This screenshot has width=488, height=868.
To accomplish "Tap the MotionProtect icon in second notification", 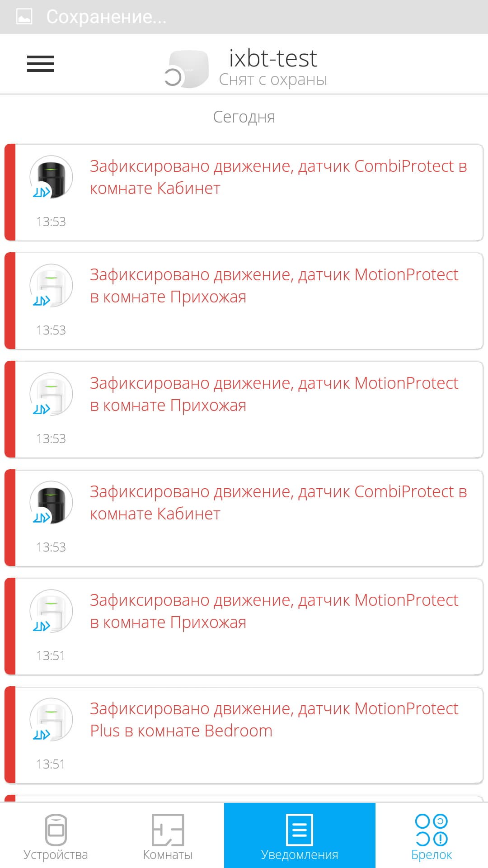I will point(51,286).
